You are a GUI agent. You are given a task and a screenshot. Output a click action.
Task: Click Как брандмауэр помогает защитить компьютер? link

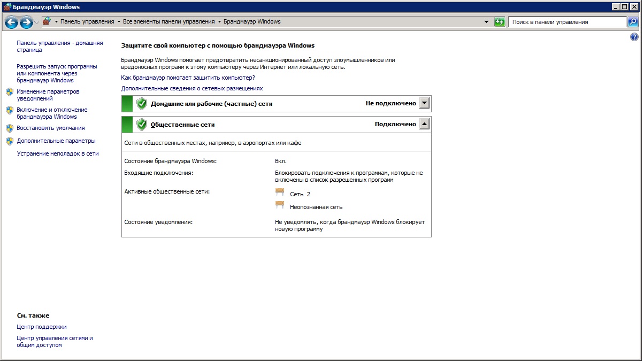188,78
